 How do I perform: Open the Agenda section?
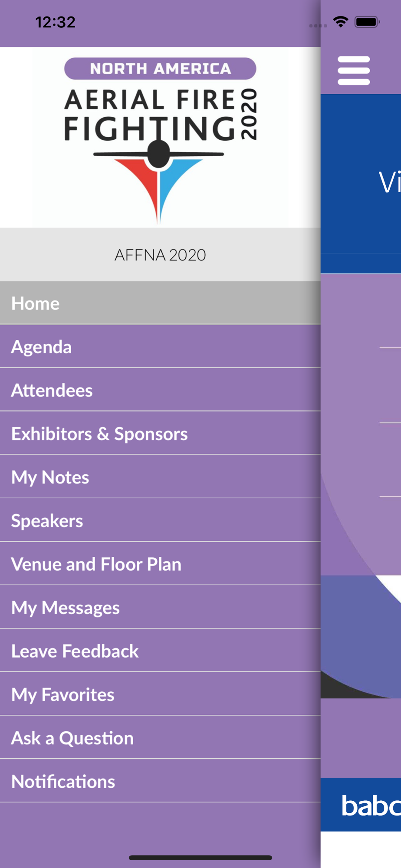click(160, 346)
